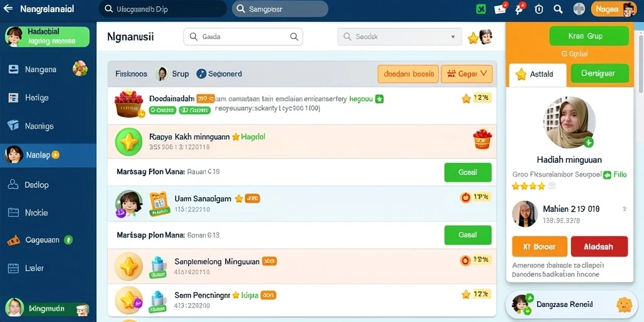Switch to the Asttald tab
This screenshot has width=644, height=322.
click(x=537, y=74)
